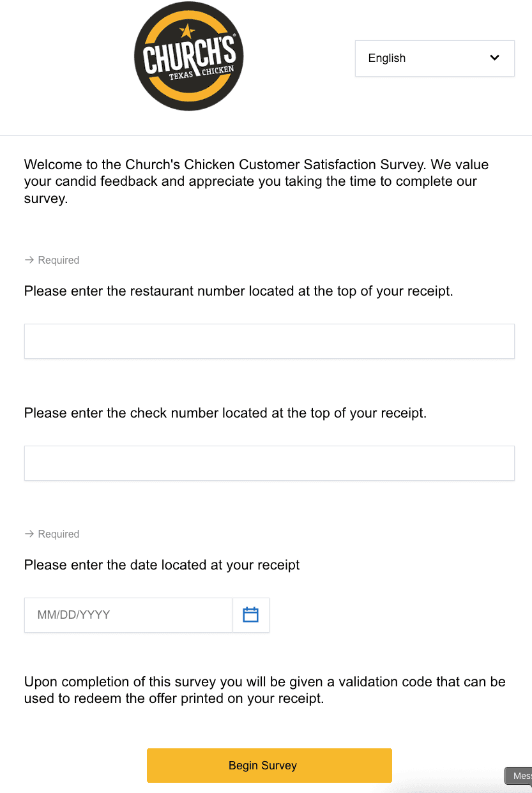Click the Church's Texas Chicken logo
Screen dimensions: 532x793
tap(189, 57)
